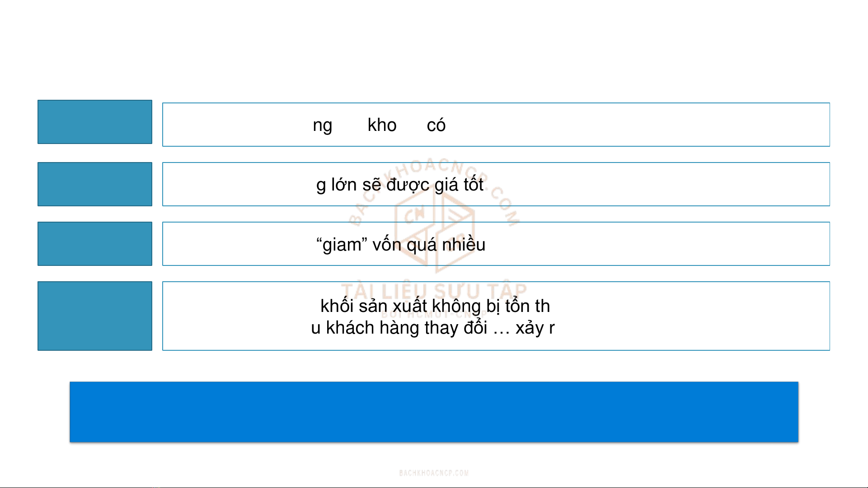Screen dimensions: 868x488
Task: Open the BACHKHOACNCP.COM footer link
Action: click(434, 473)
